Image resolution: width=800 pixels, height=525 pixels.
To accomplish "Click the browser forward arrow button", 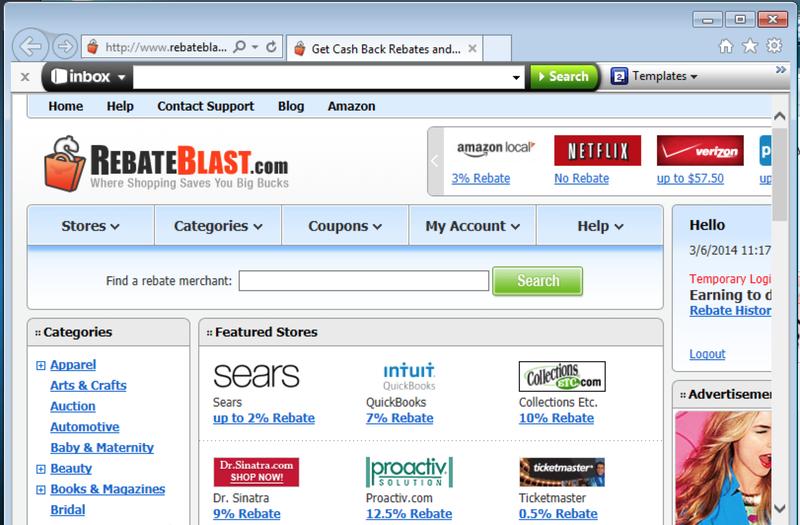I will point(65,47).
